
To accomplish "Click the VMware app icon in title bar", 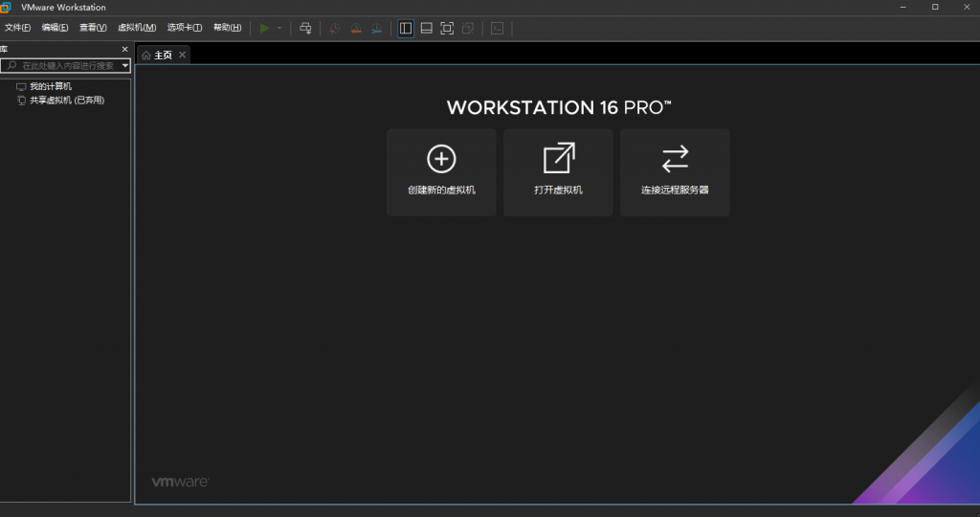I will 6,8.
